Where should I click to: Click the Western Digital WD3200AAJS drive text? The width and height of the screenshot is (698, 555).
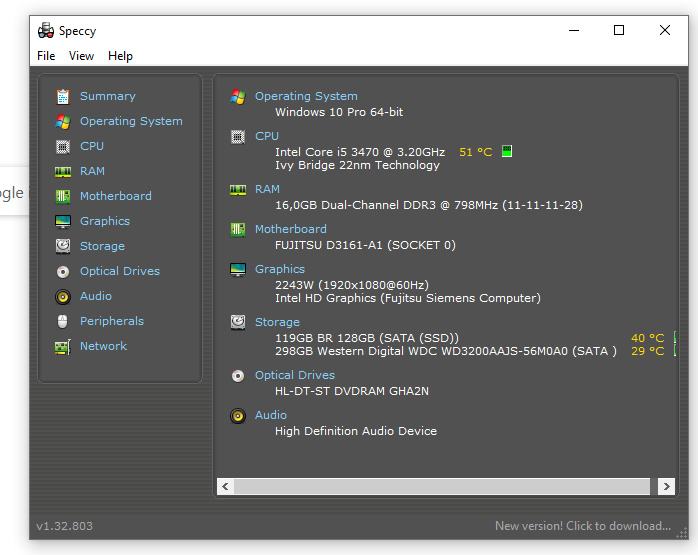[446, 351]
